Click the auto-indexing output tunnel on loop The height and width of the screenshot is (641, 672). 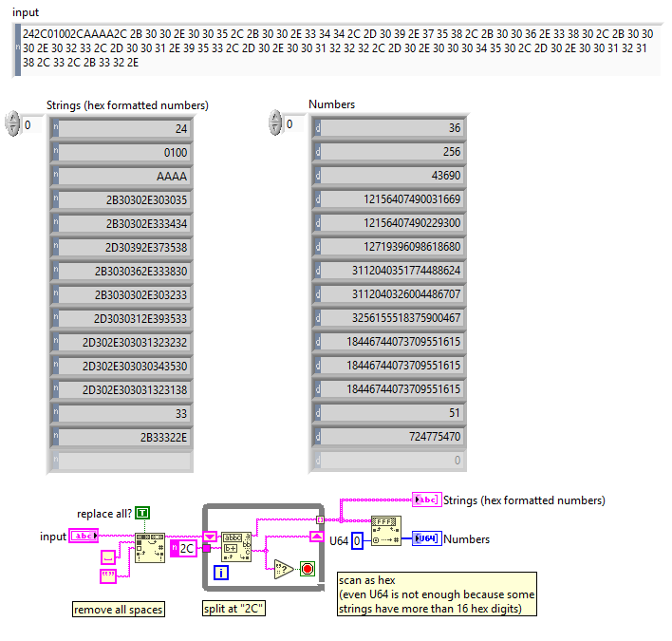click(320, 519)
